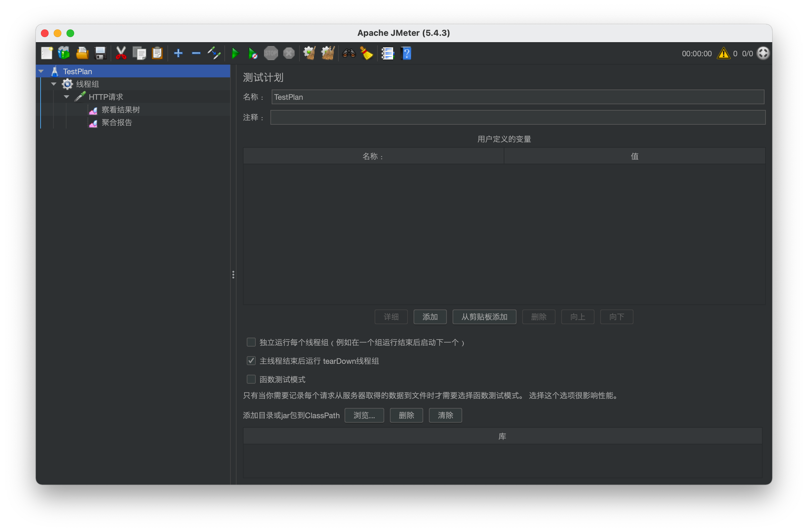
Task: Open Help with question mark icon
Action: click(x=406, y=53)
